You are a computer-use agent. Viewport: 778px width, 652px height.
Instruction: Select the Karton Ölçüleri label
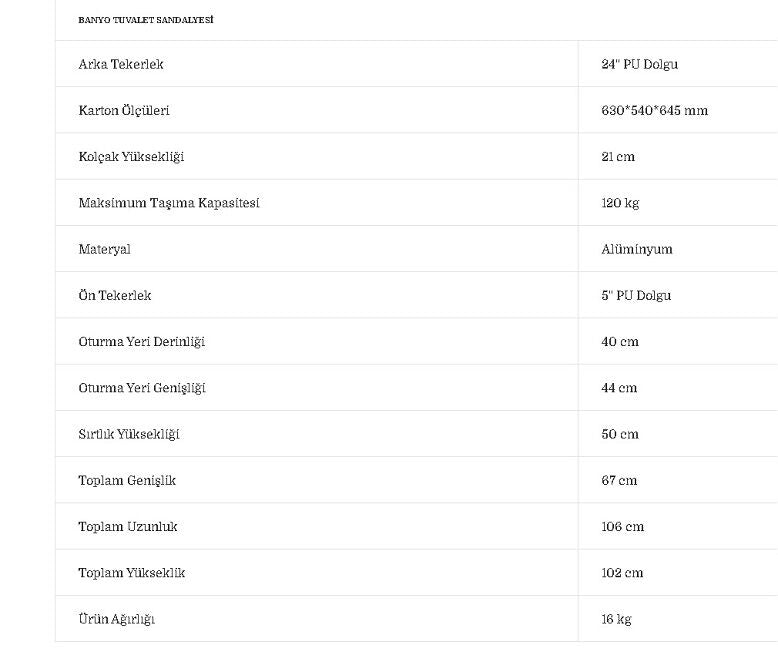[124, 111]
